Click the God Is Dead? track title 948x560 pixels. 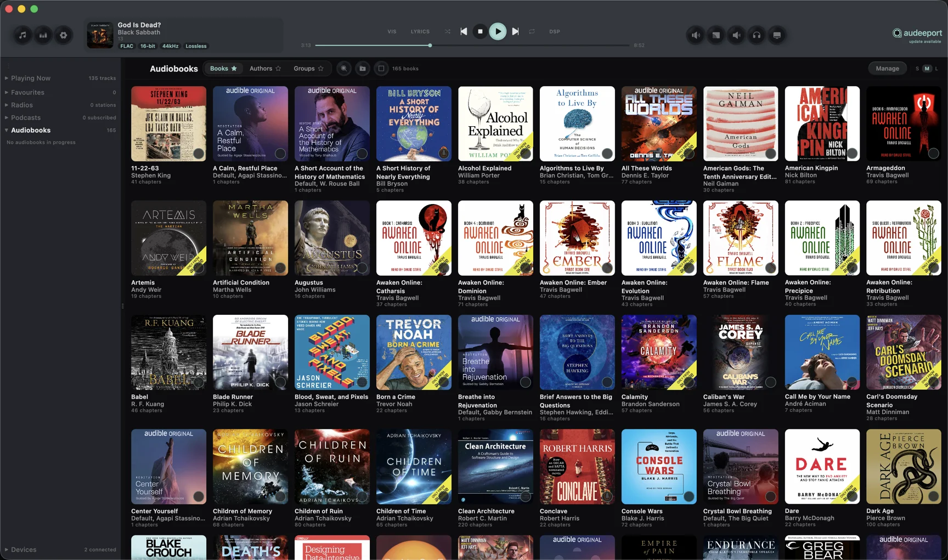pos(139,25)
